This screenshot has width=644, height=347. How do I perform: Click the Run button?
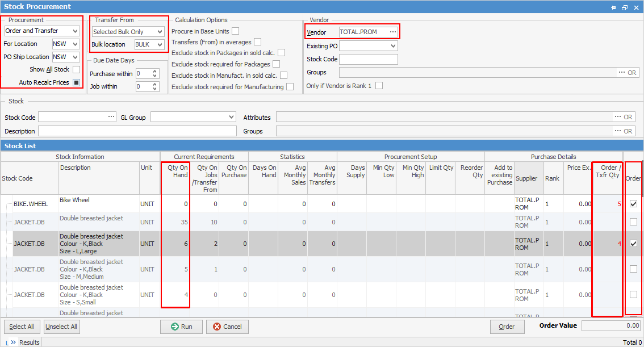(x=181, y=327)
